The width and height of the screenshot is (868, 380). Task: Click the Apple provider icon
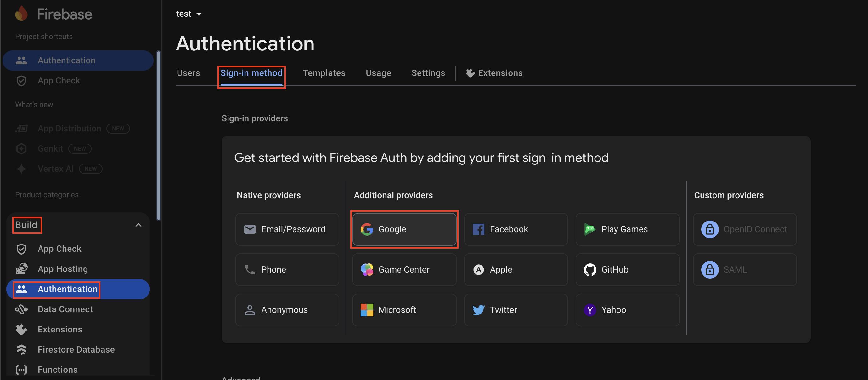[478, 270]
